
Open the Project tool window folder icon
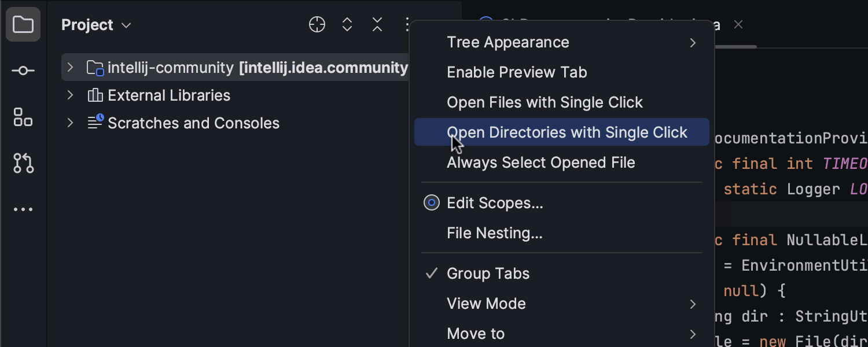coord(23,25)
